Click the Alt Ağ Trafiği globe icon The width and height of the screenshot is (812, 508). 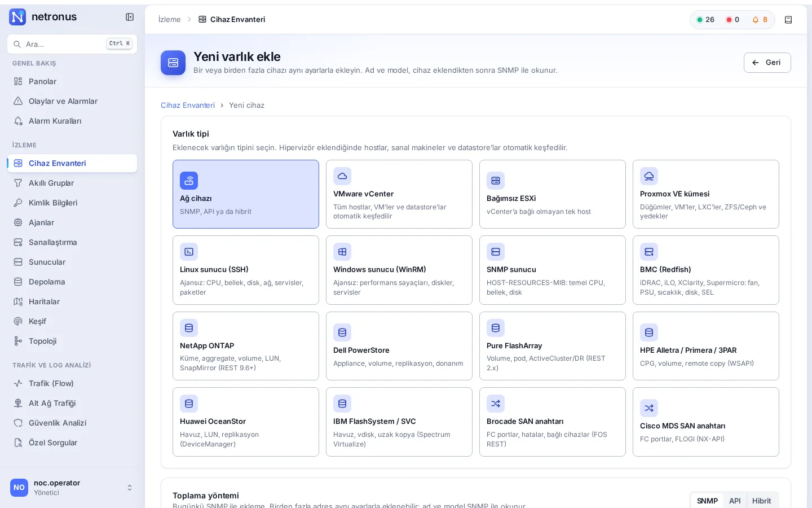pyautogui.click(x=18, y=403)
